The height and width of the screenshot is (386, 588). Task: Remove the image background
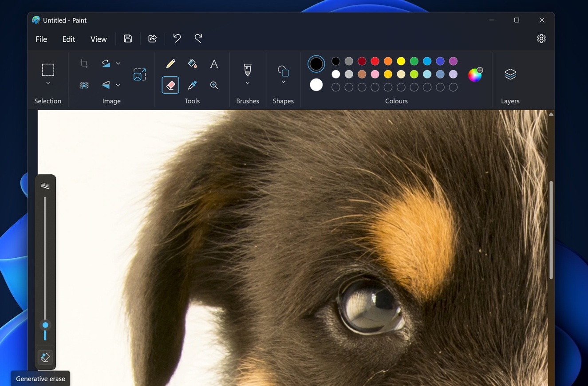pyautogui.click(x=84, y=85)
